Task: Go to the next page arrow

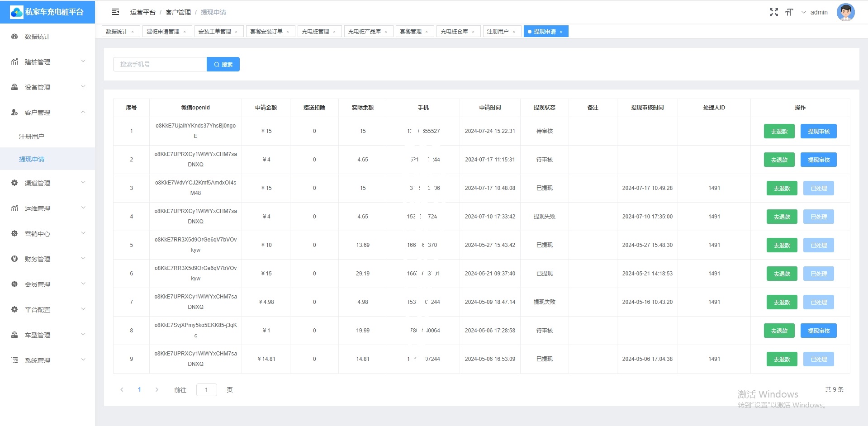Action: coord(157,390)
